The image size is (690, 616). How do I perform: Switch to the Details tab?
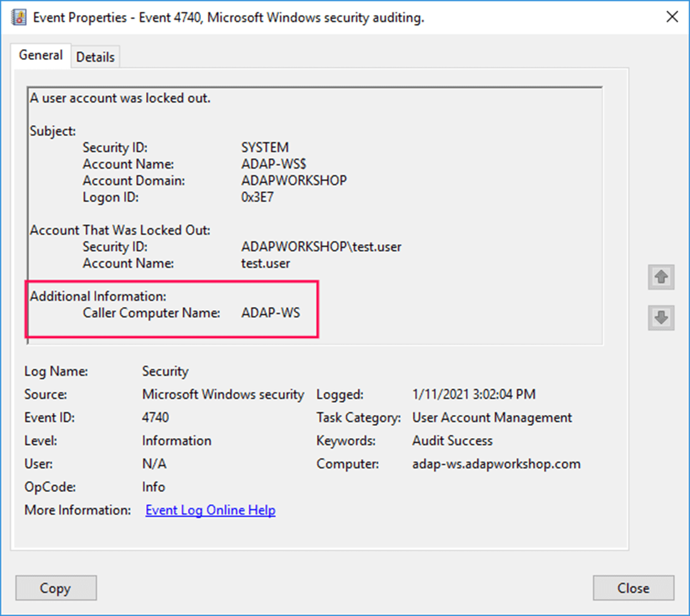coord(95,57)
